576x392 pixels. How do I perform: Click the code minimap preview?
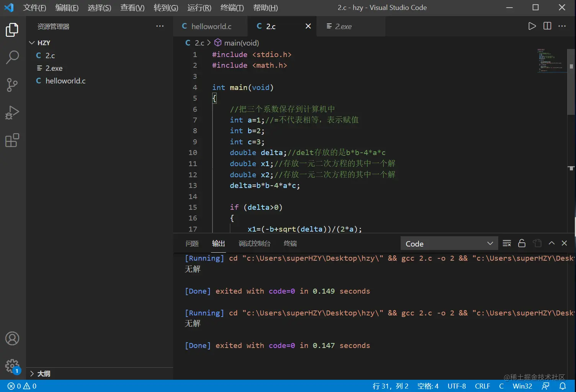[x=551, y=60]
